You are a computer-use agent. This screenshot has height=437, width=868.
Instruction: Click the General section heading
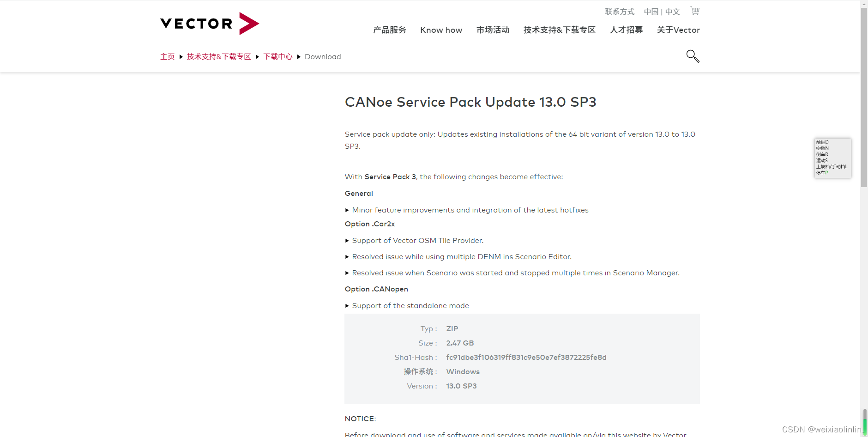359,194
